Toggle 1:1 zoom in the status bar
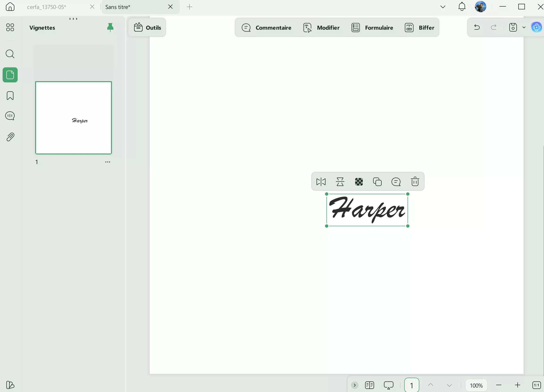544x392 pixels. [x=536, y=385]
